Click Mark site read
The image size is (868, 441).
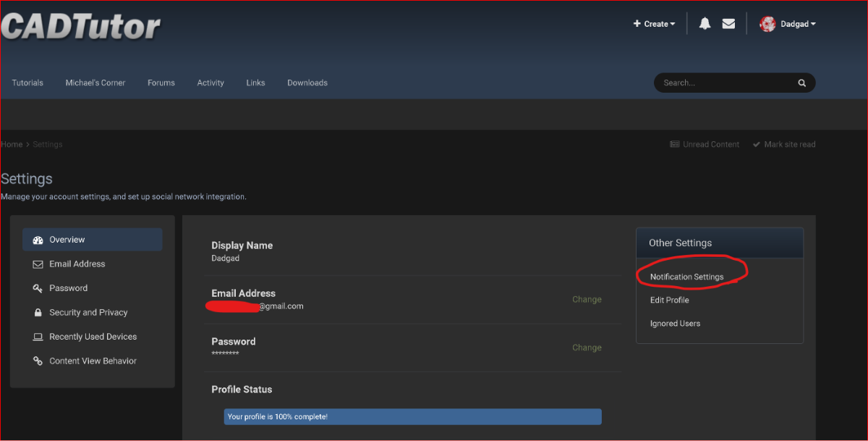(784, 144)
